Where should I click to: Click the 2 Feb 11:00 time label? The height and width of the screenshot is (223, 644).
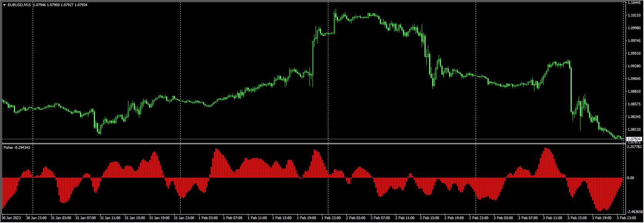point(405,218)
